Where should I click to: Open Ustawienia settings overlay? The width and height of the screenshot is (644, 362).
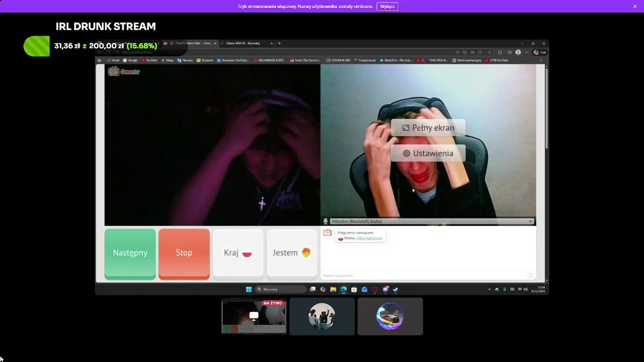pos(428,153)
